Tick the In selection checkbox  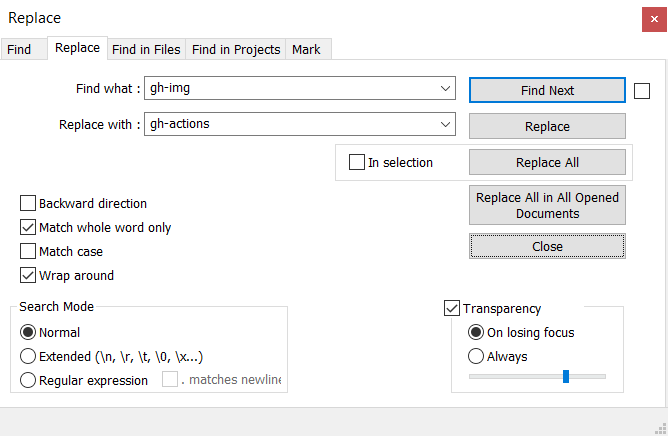point(357,162)
